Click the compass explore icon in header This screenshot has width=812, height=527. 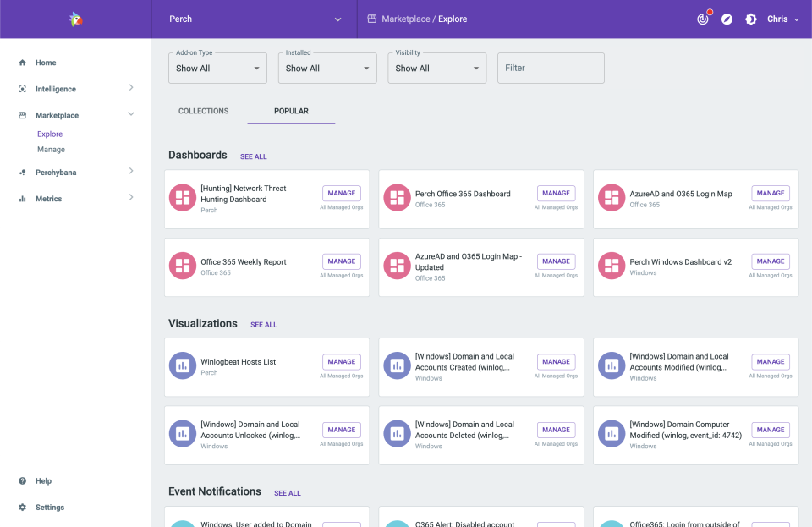click(x=727, y=19)
